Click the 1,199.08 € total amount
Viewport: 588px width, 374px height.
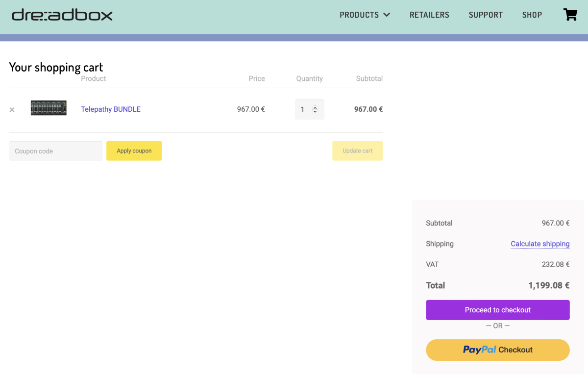[549, 285]
